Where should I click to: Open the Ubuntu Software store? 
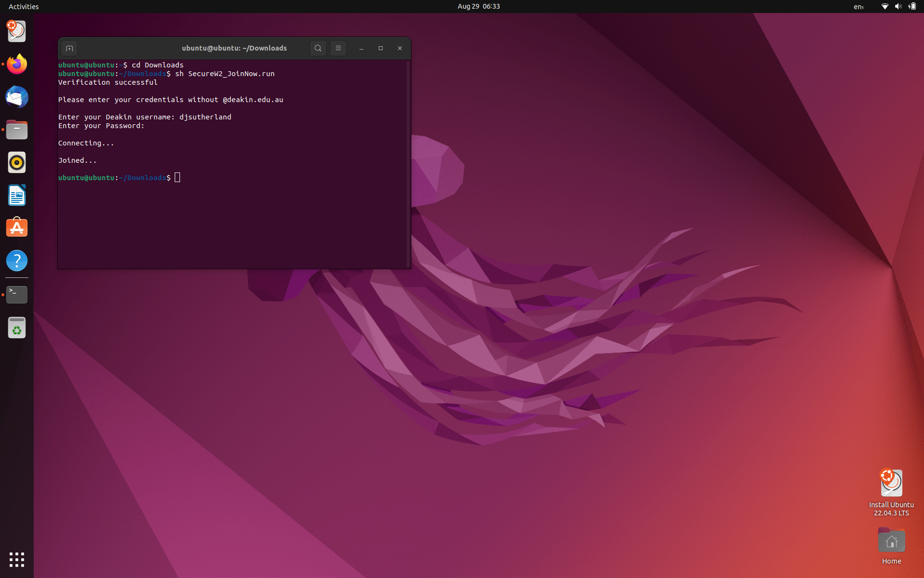point(17,227)
